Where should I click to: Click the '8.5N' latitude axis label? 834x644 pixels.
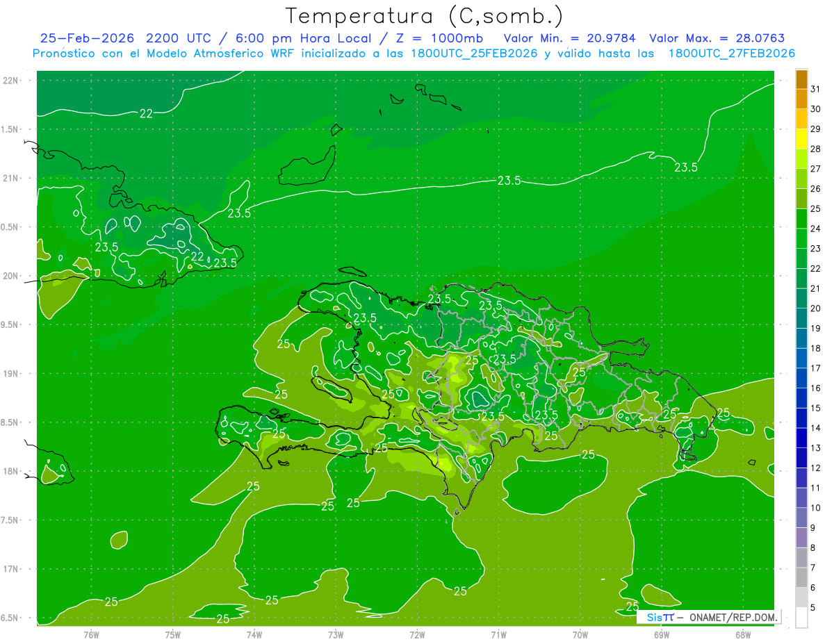pos(10,422)
